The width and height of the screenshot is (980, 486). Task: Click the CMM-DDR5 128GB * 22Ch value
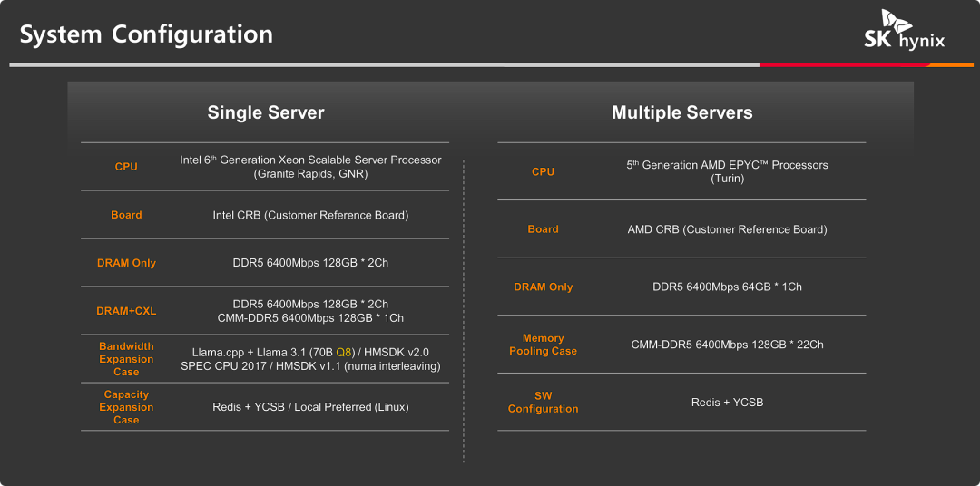(727, 345)
